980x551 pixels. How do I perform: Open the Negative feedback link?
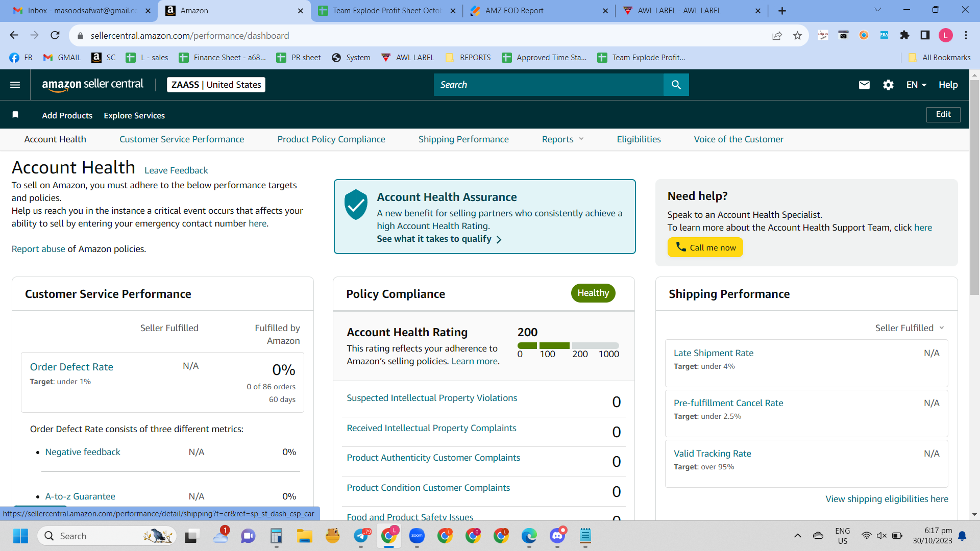(83, 452)
